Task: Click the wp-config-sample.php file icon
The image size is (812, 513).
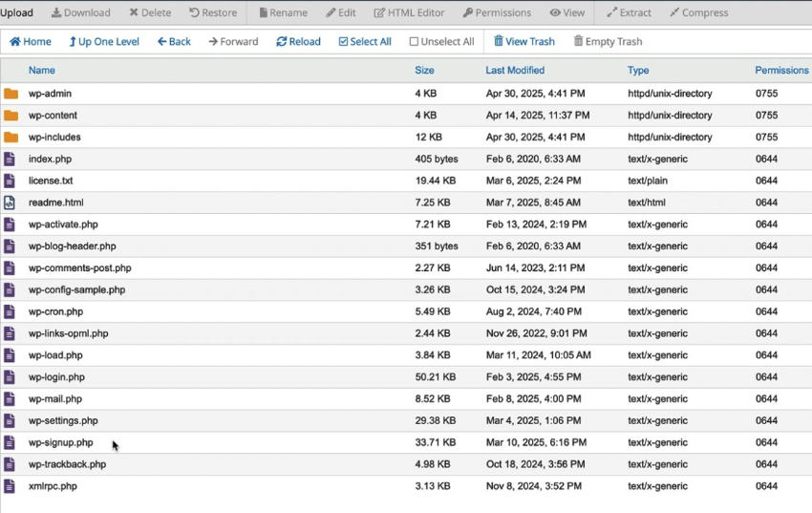Action: 10,289
